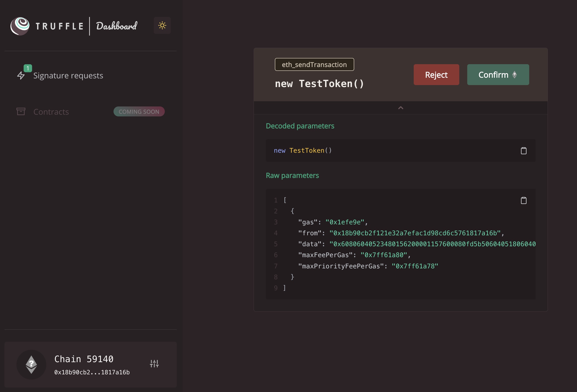Click the Dashboard title text
The height and width of the screenshot is (392, 577).
point(116,26)
